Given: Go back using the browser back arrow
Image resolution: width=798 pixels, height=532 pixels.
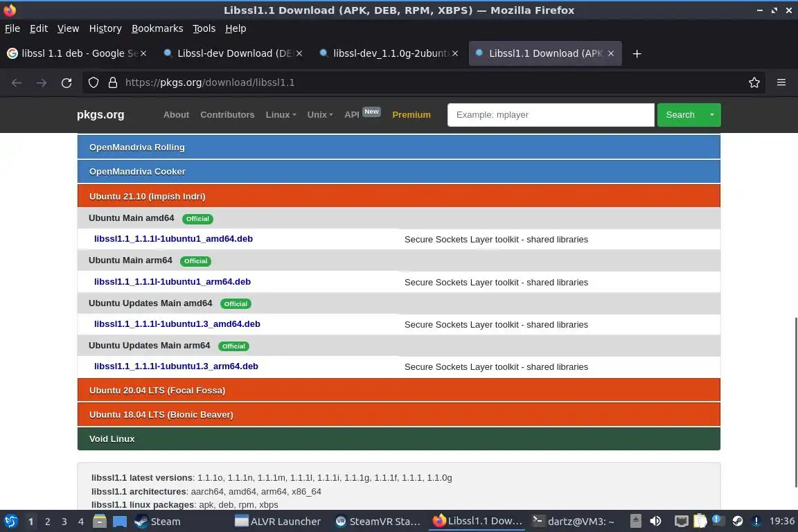Looking at the screenshot, I should [x=17, y=82].
